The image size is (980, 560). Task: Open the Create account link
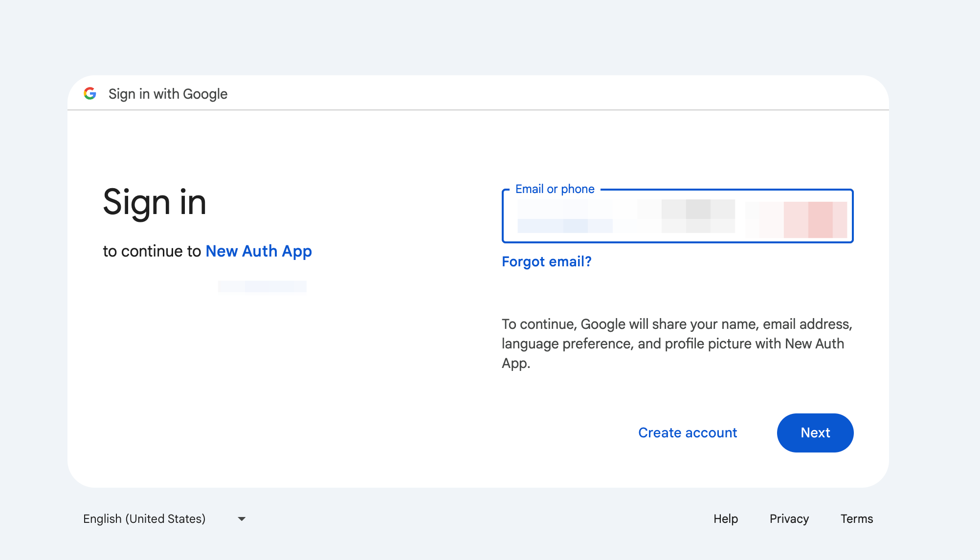(x=688, y=433)
